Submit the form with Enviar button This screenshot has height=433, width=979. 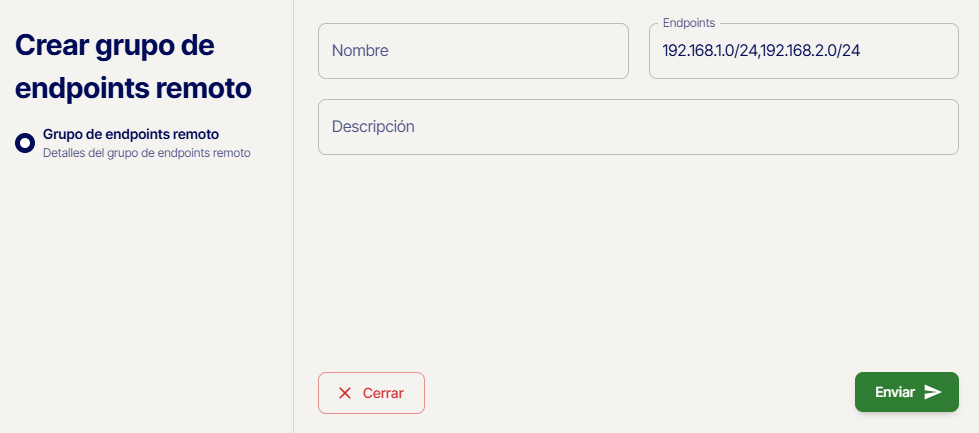[906, 392]
